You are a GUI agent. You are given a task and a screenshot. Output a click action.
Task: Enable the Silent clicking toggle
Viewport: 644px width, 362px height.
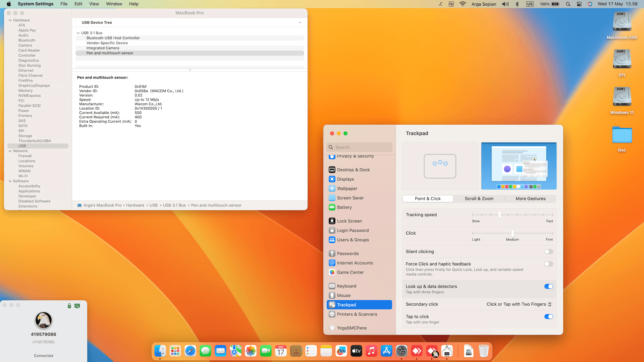pos(548,251)
